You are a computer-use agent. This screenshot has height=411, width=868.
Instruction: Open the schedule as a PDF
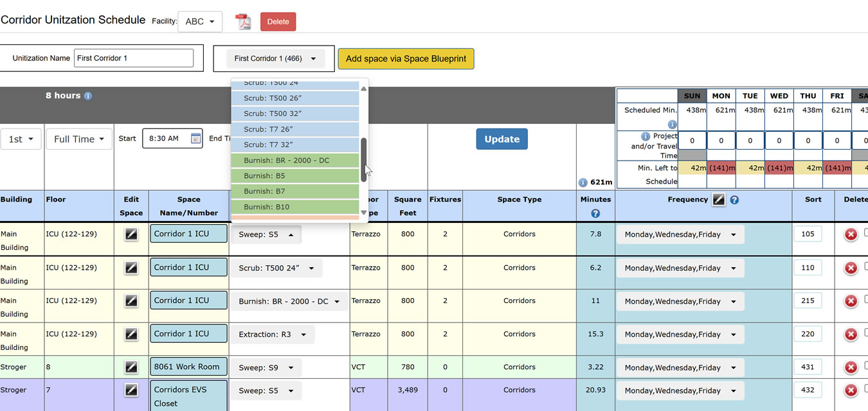tap(243, 21)
